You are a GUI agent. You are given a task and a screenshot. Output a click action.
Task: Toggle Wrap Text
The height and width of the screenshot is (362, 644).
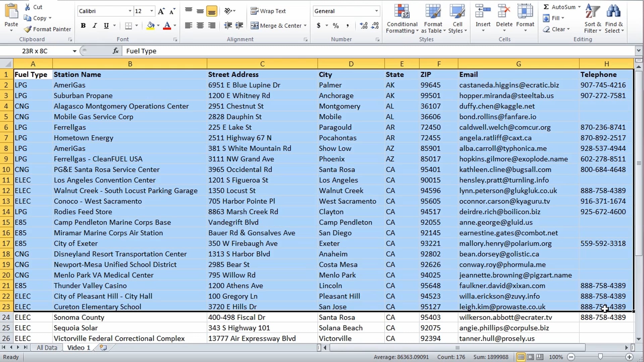click(268, 11)
